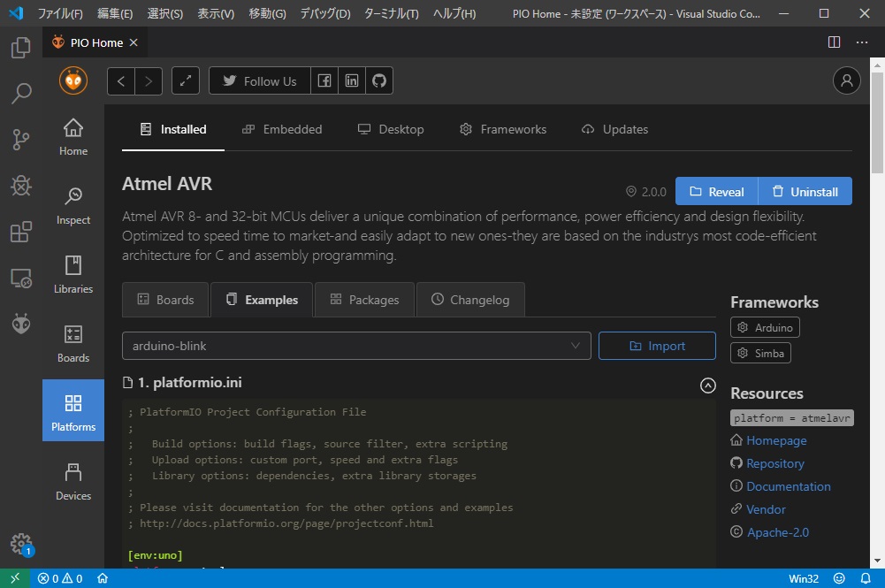Click the PlatformIO logo in PIO Home
This screenshot has width=885, height=588.
pyautogui.click(x=73, y=80)
